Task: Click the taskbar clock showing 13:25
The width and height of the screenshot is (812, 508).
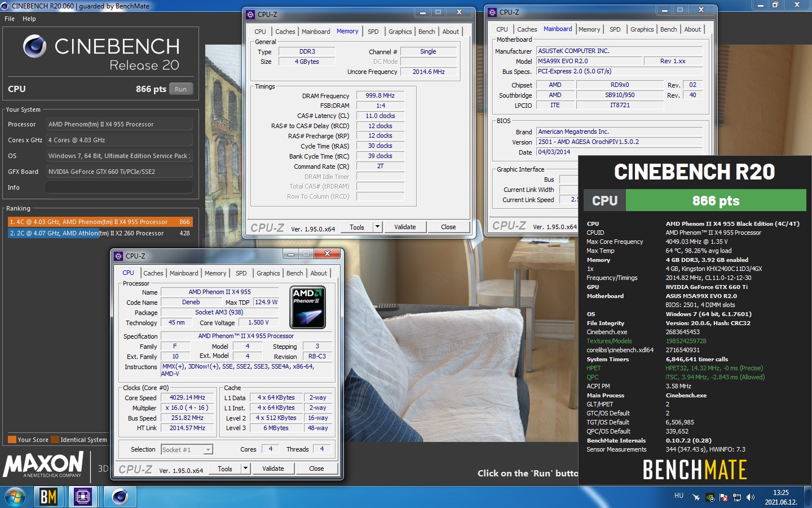Action: (781, 497)
